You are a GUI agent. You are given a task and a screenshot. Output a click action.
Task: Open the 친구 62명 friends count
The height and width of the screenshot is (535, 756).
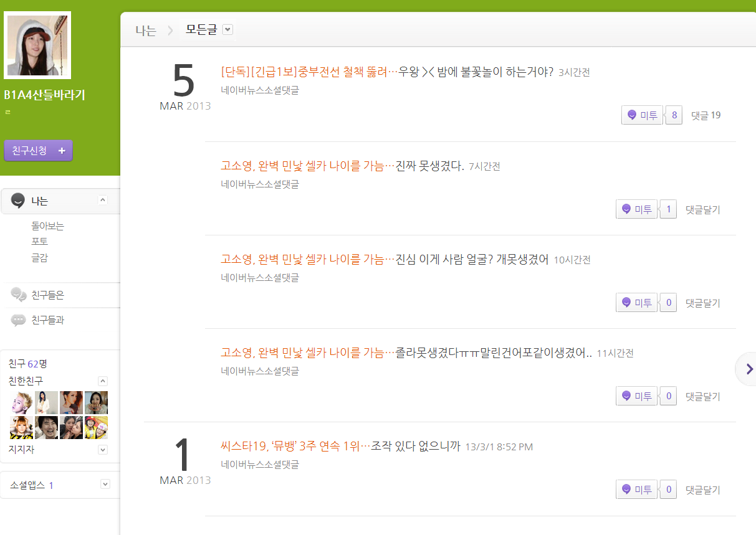click(x=28, y=364)
